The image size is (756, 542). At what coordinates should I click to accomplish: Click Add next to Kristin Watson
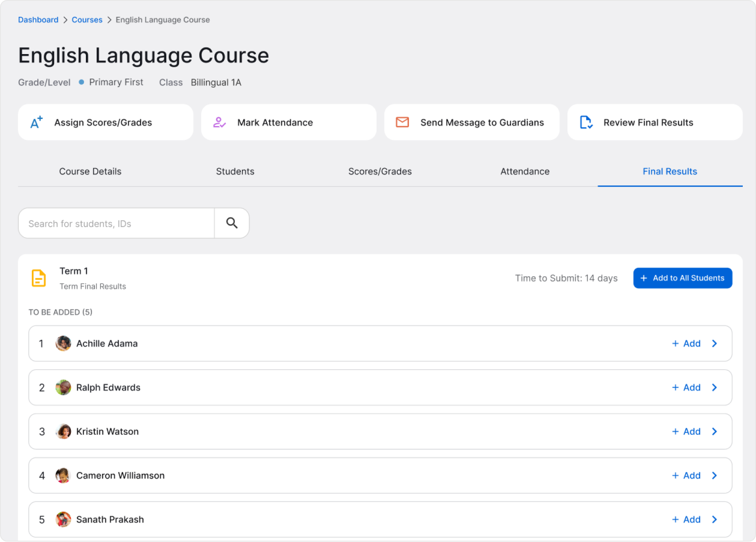point(686,432)
